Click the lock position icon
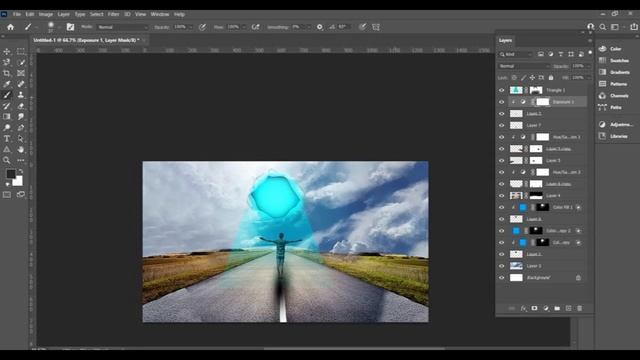This screenshot has height=360, width=640. point(532,78)
